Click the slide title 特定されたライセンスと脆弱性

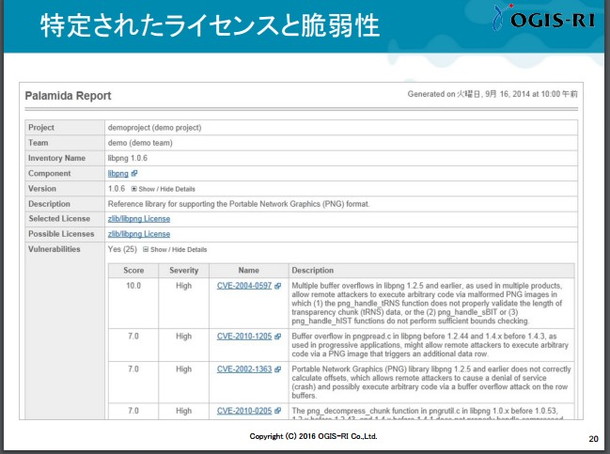click(210, 26)
